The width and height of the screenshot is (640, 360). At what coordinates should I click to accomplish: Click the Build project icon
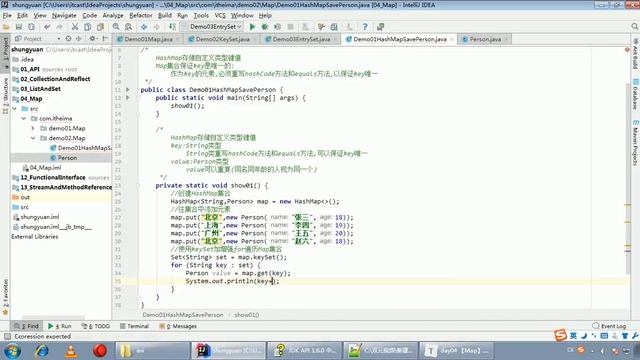click(172, 27)
